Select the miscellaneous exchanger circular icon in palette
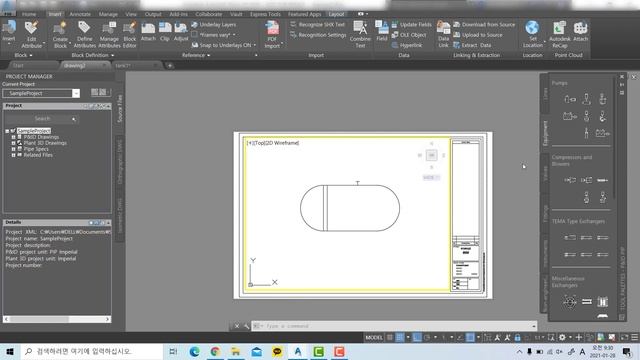Image resolution: width=640 pixels, height=360 pixels. [570, 302]
